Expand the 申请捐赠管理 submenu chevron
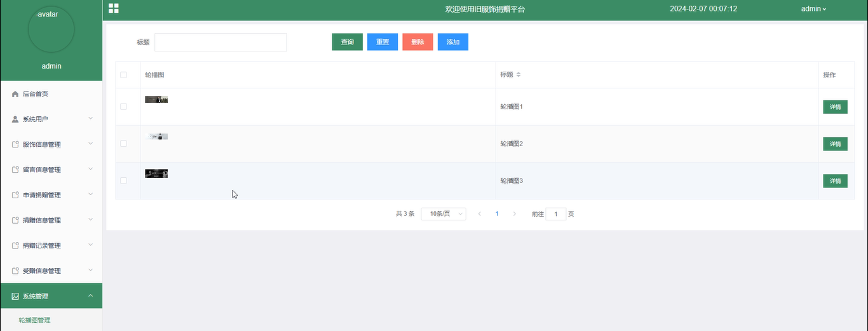The image size is (868, 331). click(90, 194)
